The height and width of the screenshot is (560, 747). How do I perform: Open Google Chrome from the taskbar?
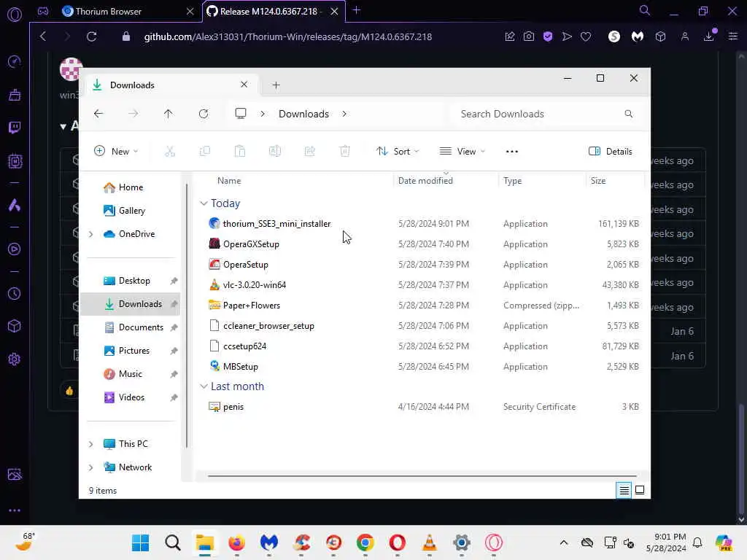tap(365, 542)
